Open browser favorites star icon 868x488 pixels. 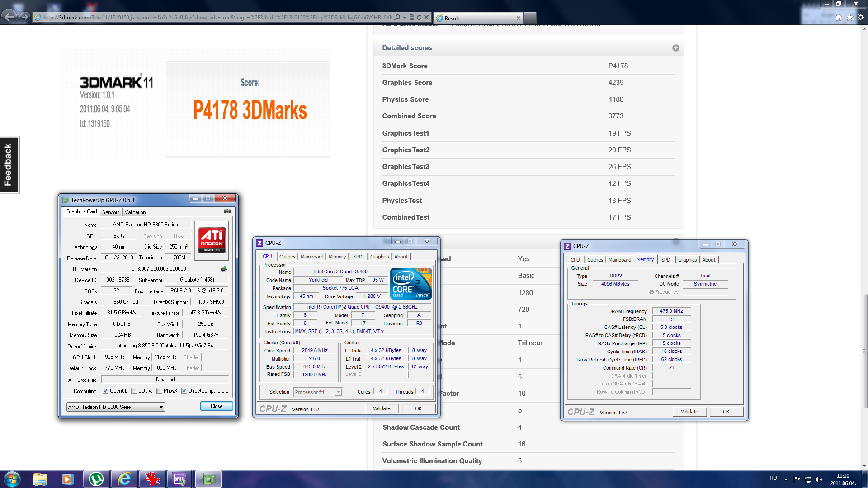(x=849, y=18)
